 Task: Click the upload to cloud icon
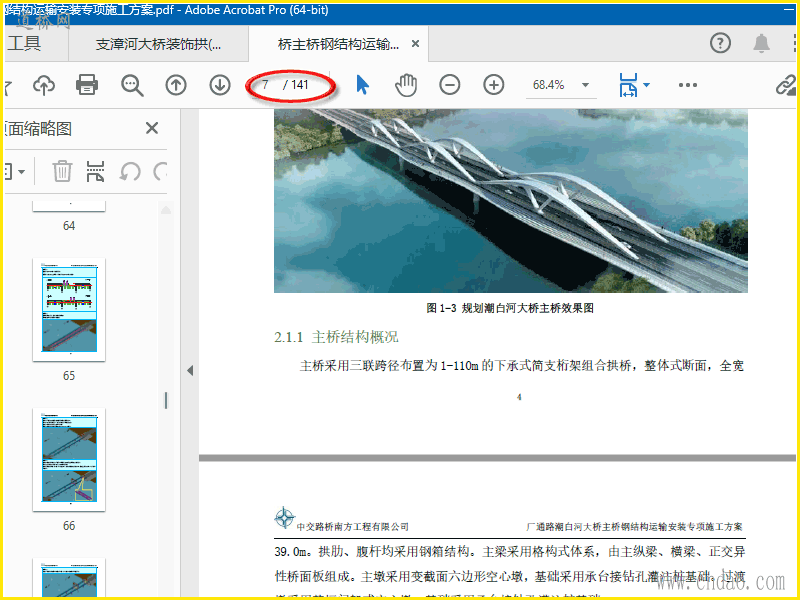[44, 85]
